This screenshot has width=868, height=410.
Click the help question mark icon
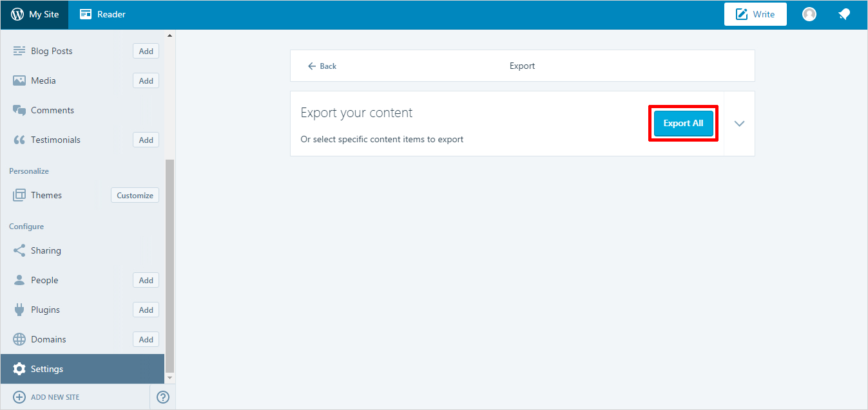tap(163, 397)
